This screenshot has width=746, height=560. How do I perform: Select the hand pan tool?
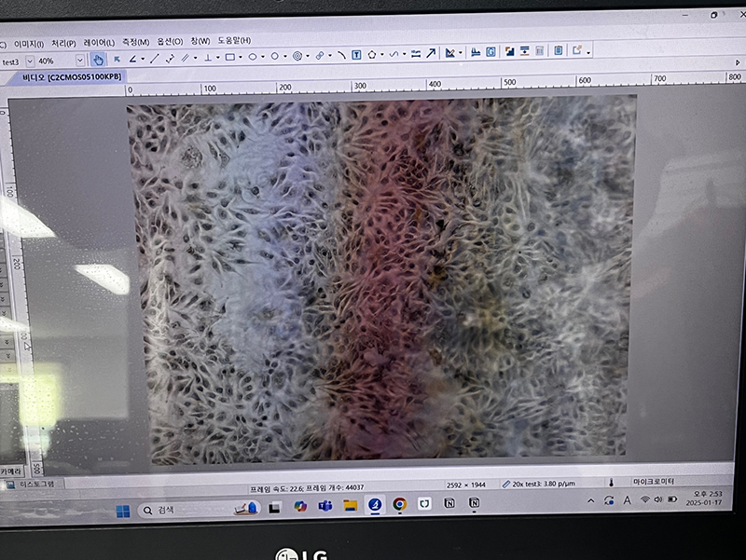point(98,59)
